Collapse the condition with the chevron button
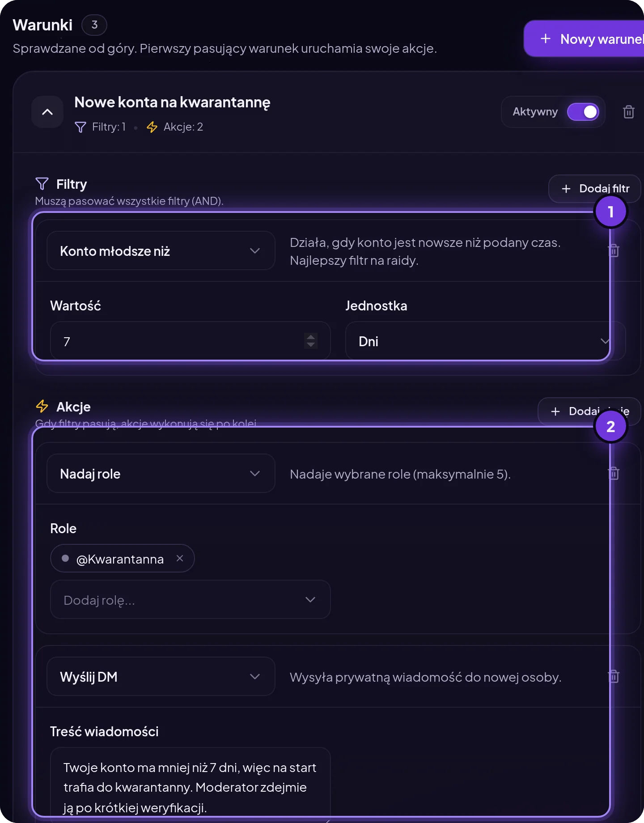 click(x=47, y=112)
